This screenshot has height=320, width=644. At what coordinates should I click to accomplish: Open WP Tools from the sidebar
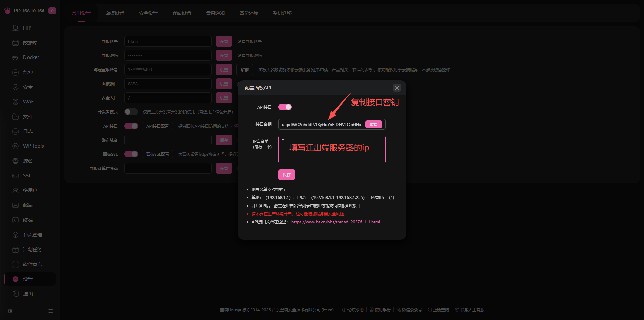pos(33,146)
